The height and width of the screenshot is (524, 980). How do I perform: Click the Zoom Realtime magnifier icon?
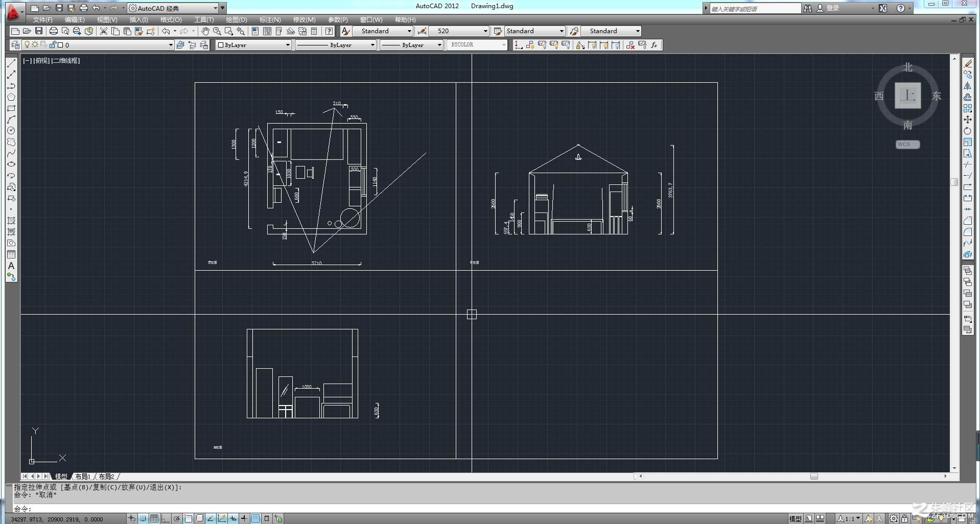[x=217, y=31]
